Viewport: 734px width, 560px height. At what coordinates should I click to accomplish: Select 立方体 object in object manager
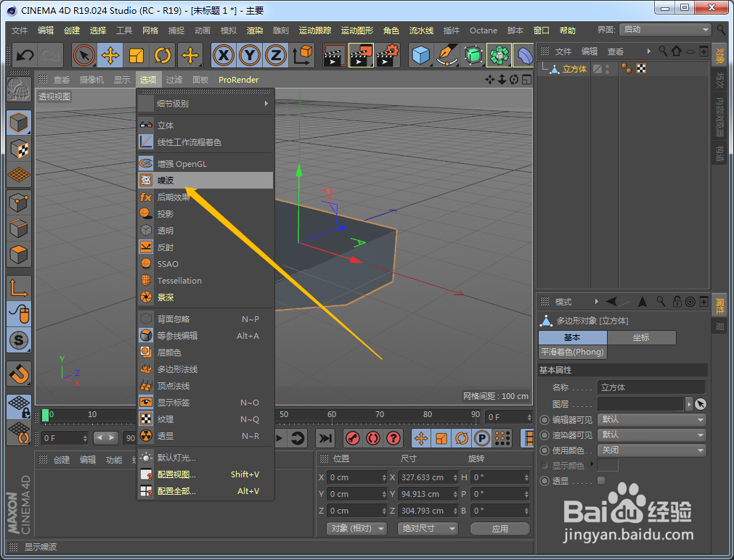(574, 69)
